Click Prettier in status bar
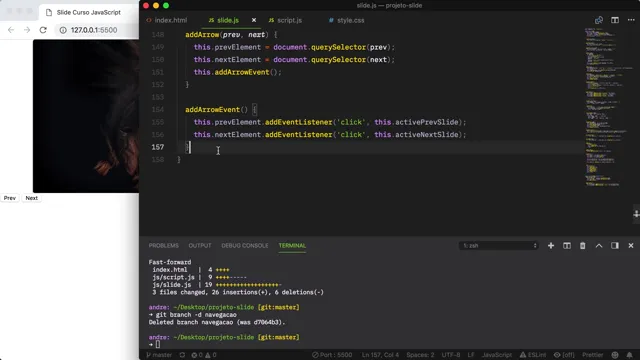Image resolution: width=640 pixels, height=360 pixels. point(593,355)
